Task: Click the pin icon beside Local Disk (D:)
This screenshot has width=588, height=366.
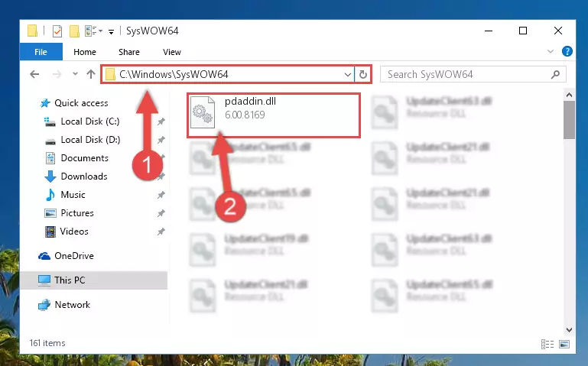Action: pyautogui.click(x=161, y=140)
